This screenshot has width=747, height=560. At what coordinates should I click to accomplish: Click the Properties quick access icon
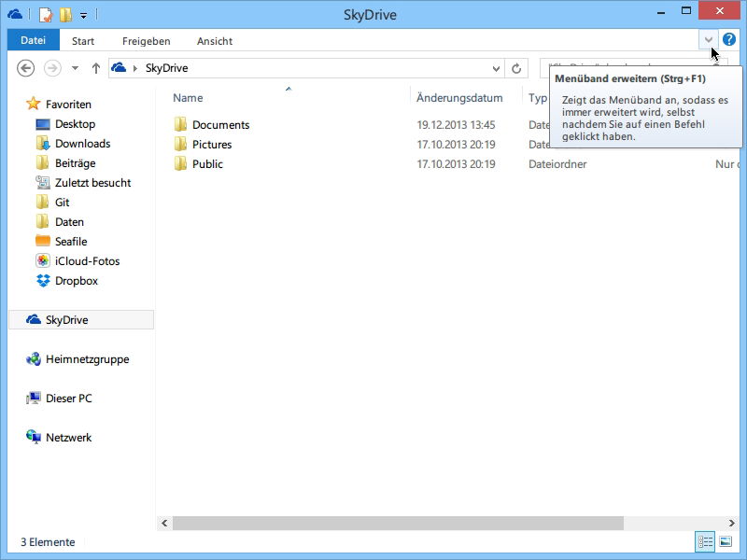point(45,15)
